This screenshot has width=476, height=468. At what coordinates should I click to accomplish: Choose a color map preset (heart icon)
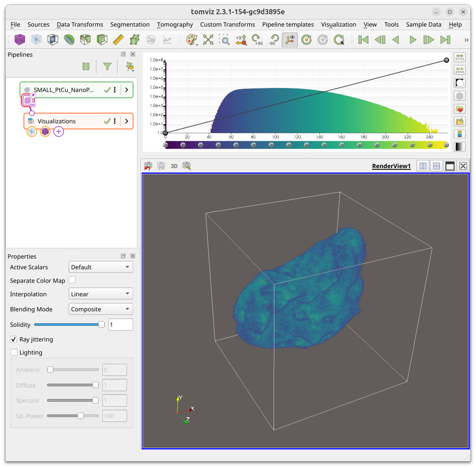click(x=460, y=109)
